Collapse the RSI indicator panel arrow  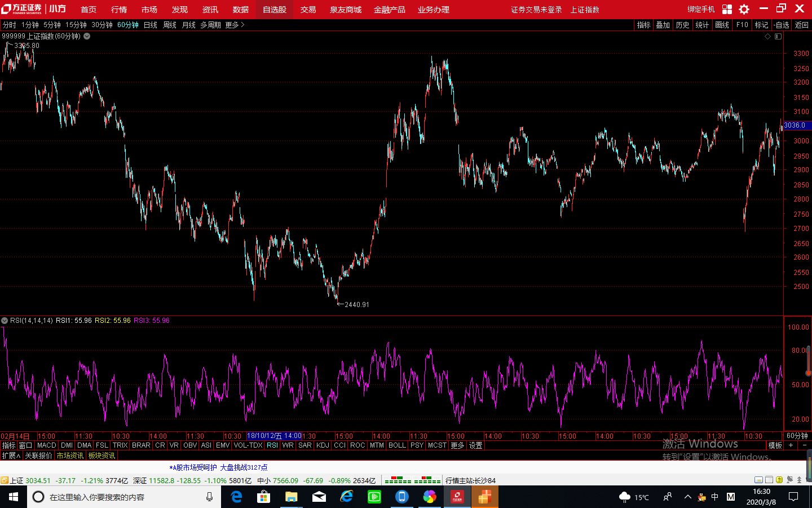tap(5, 321)
